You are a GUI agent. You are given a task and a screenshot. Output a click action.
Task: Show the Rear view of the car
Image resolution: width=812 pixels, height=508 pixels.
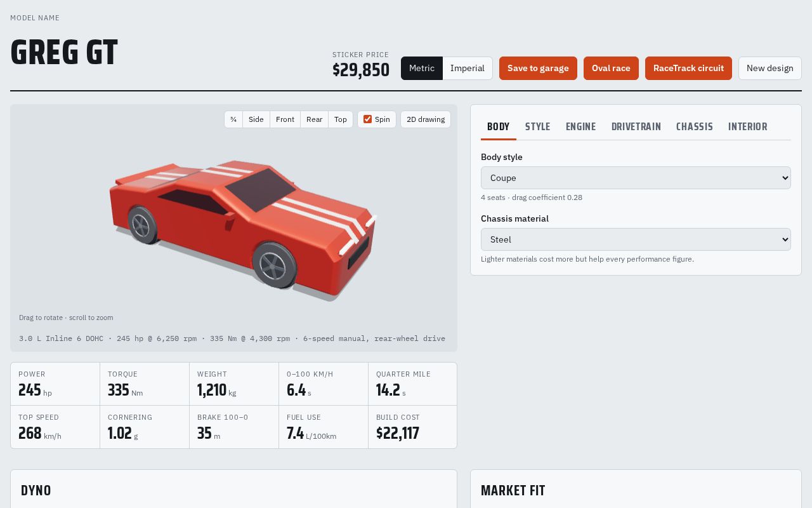[x=314, y=119]
